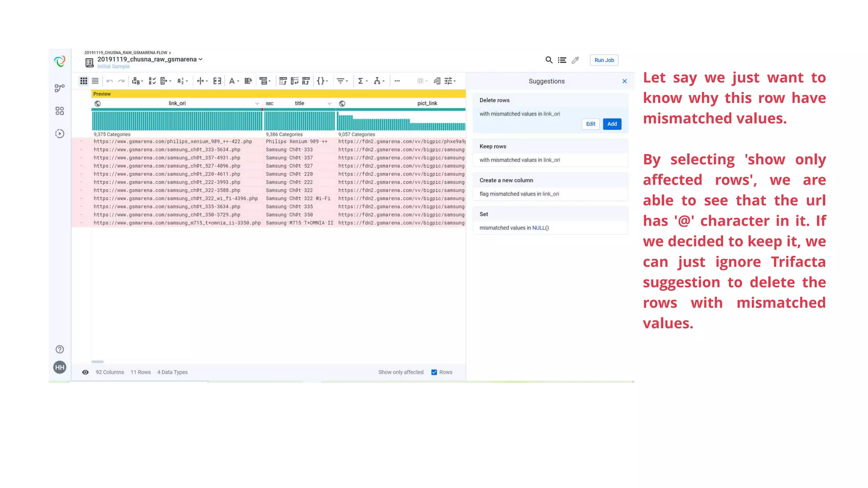The width and height of the screenshot is (868, 488).
Task: Close the Suggestions panel
Action: pyautogui.click(x=624, y=81)
